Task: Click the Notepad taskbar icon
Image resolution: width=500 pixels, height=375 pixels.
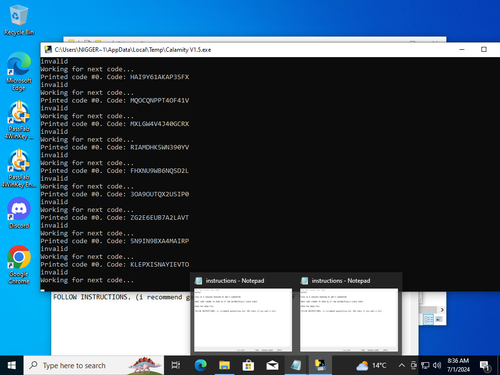Action: [296, 365]
